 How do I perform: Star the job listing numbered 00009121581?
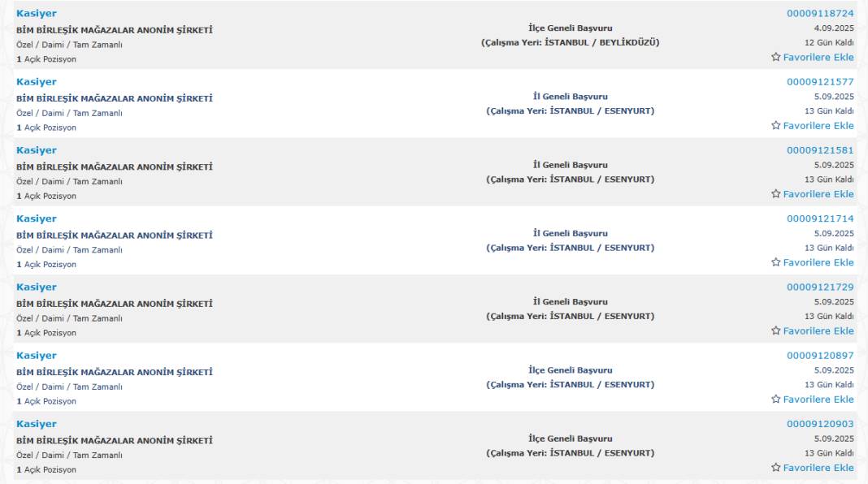(775, 194)
